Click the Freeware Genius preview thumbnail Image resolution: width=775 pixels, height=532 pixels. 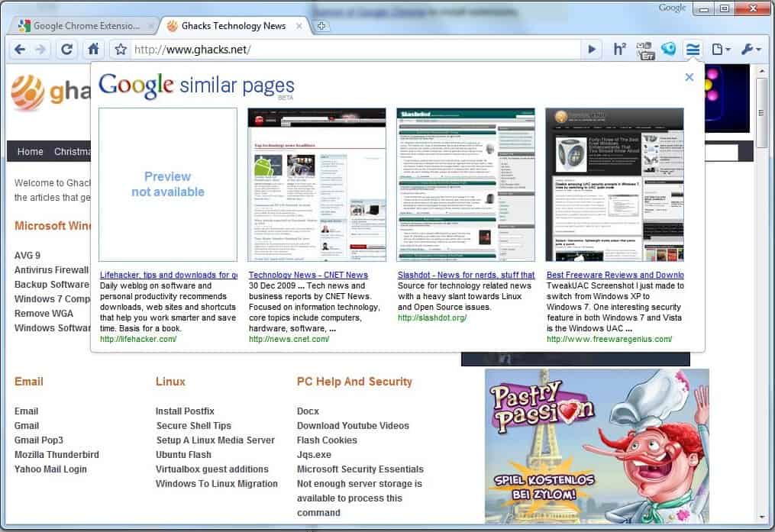pyautogui.click(x=614, y=184)
